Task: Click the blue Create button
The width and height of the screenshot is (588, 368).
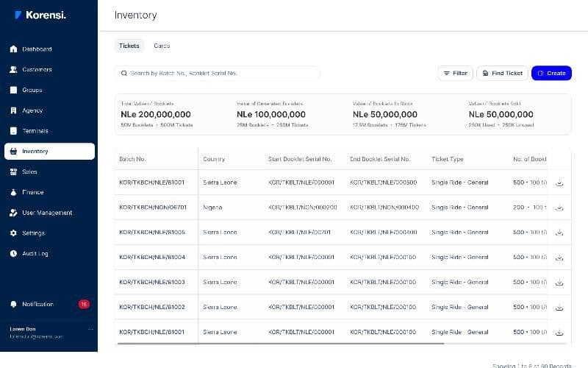Action: click(x=551, y=73)
